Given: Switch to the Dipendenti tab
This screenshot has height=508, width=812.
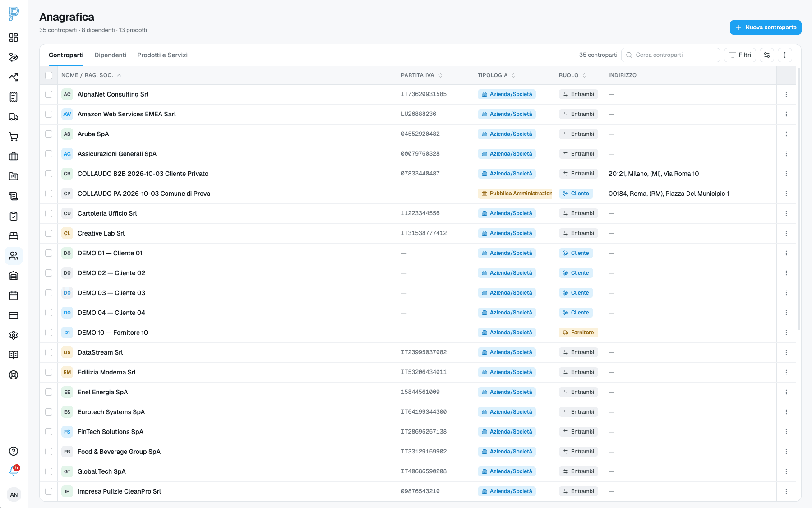Looking at the screenshot, I should [111, 55].
